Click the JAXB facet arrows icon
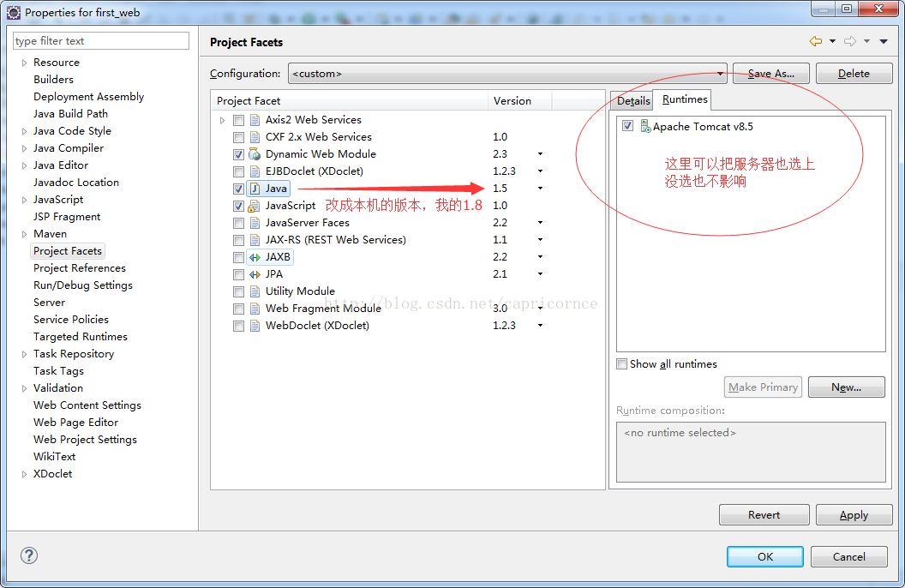905x588 pixels. point(255,257)
